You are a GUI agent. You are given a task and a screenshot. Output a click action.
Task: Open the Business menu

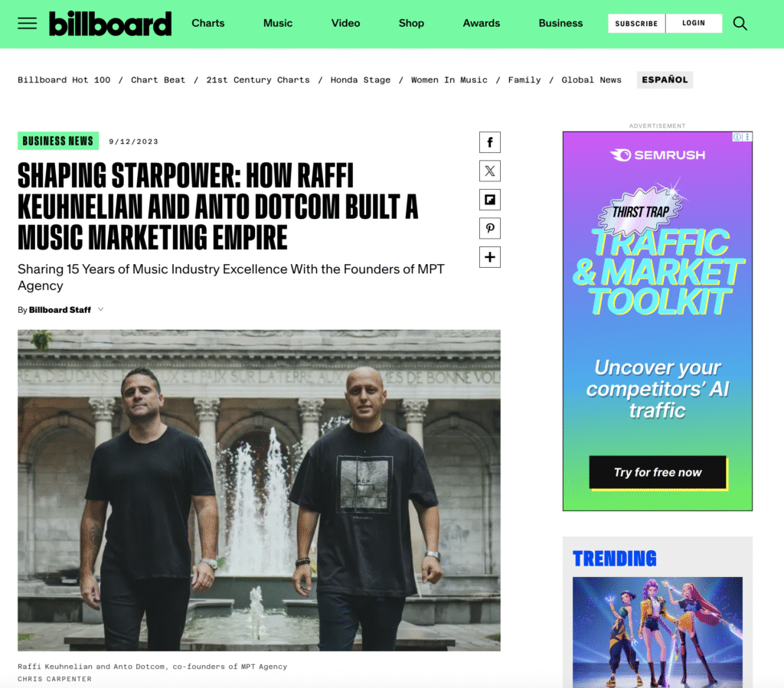[560, 23]
